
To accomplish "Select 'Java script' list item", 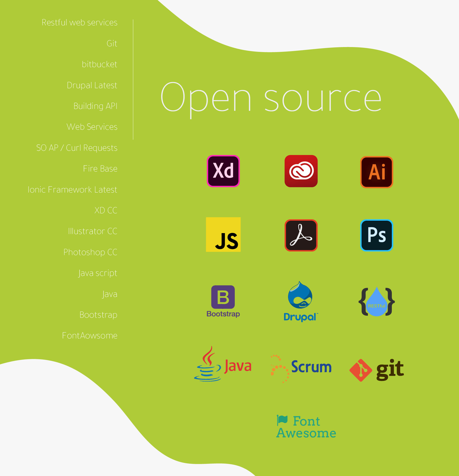I will 98,273.
